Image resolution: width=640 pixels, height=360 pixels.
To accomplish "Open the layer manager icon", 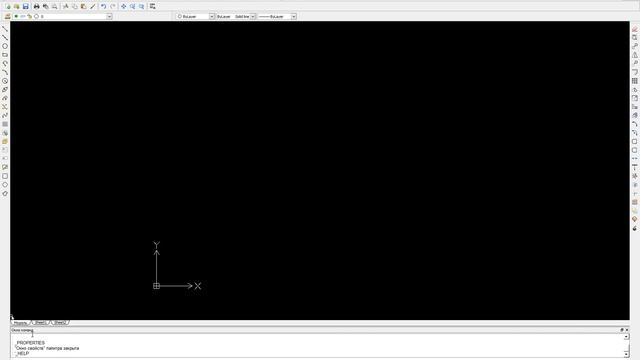I will [7, 16].
